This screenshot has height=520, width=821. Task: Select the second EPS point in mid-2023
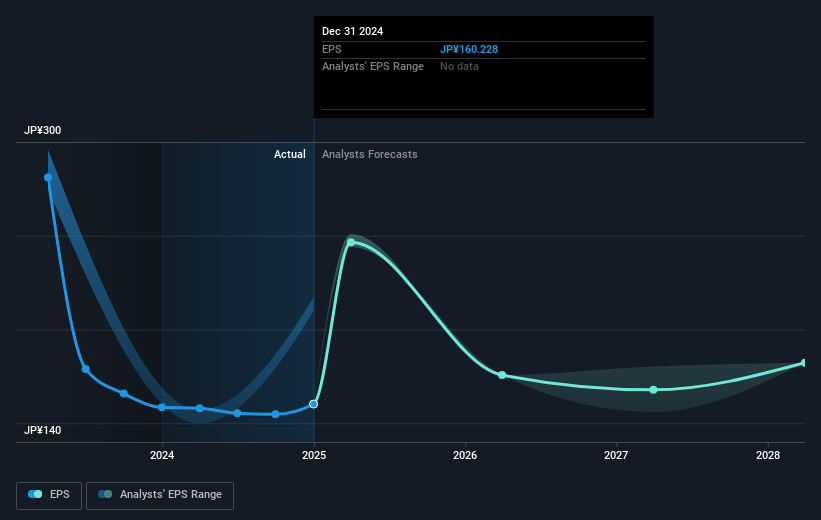[86, 369]
